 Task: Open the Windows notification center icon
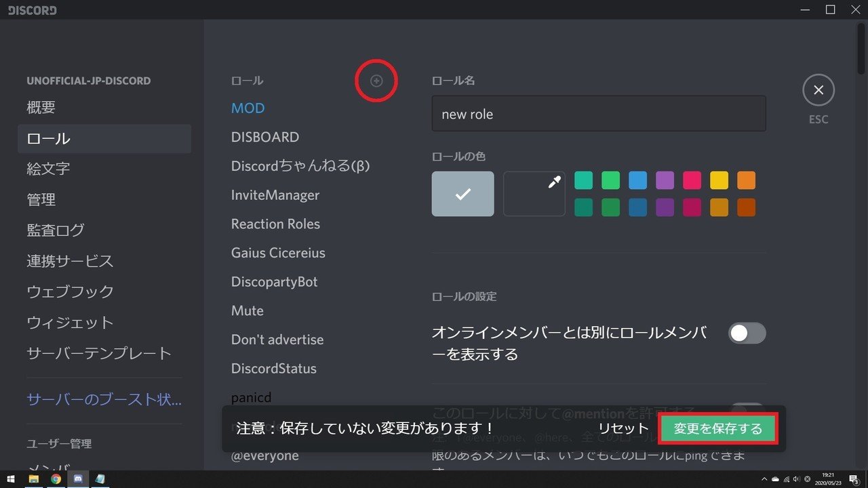coord(854,479)
